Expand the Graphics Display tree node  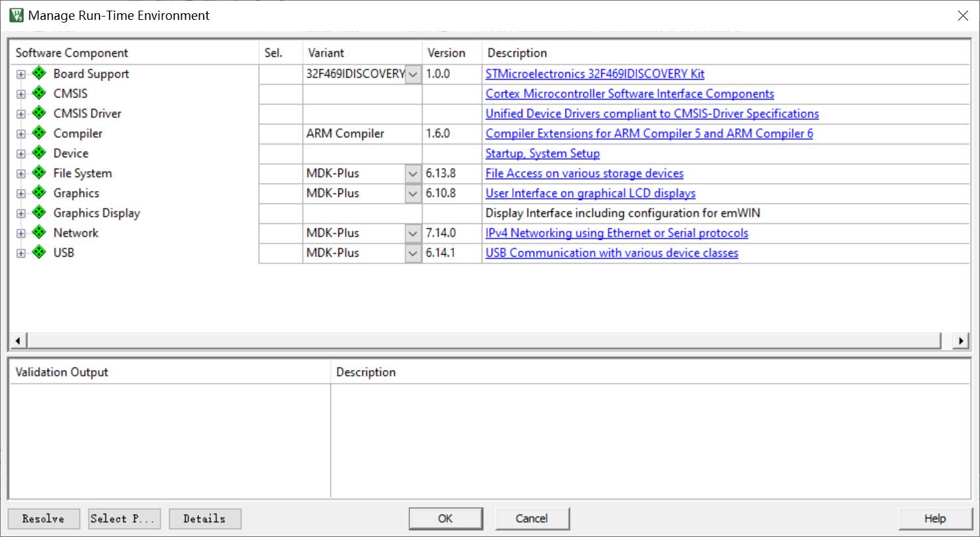point(21,213)
